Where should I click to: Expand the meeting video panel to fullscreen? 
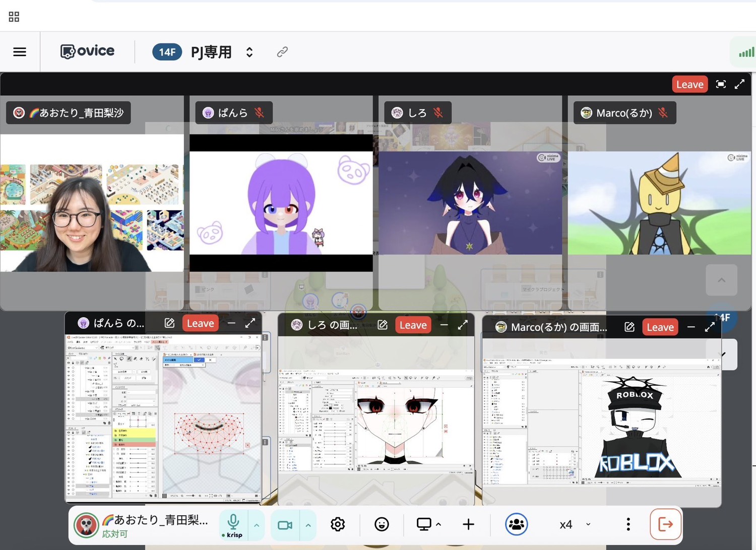click(x=739, y=84)
